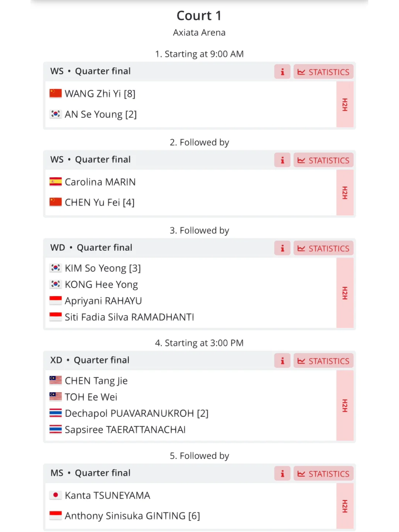
Task: Open info icon for Wang Zhi Yi match
Action: [282, 72]
